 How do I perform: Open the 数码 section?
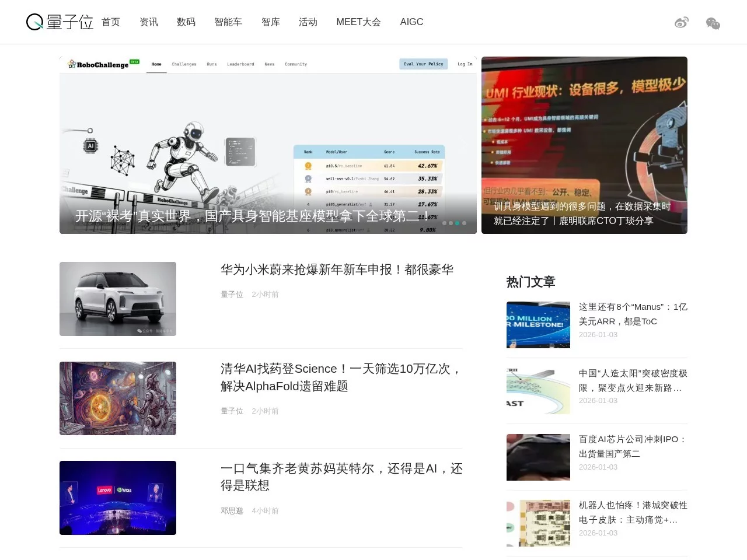(186, 22)
